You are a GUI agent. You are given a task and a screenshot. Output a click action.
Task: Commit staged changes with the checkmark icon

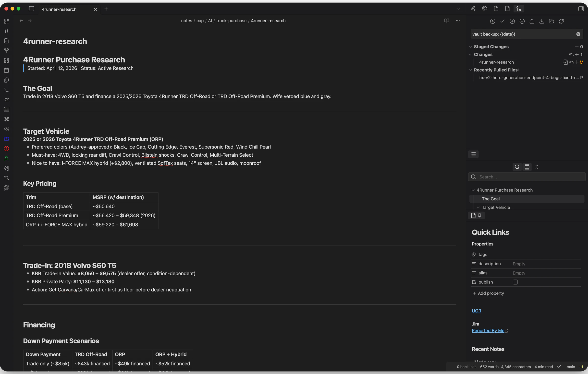coord(502,21)
